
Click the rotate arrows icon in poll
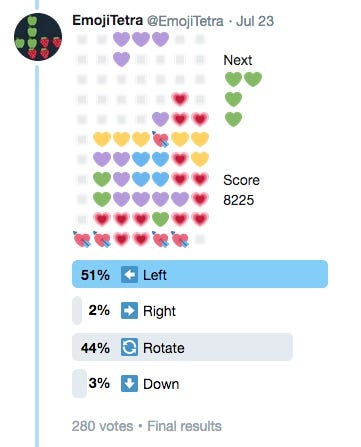tap(129, 347)
